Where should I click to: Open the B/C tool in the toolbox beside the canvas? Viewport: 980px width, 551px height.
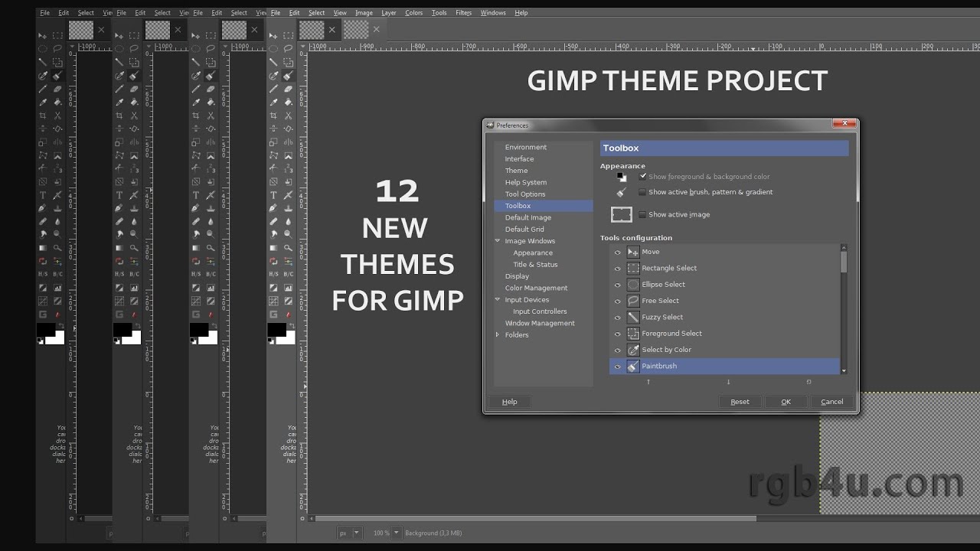[x=288, y=274]
